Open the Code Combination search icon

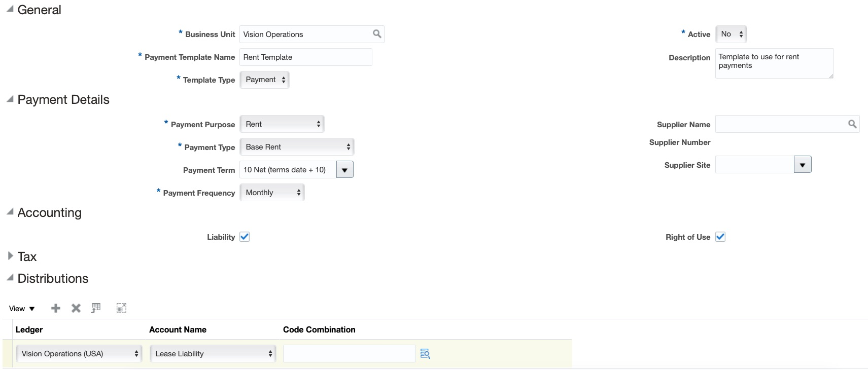(425, 354)
